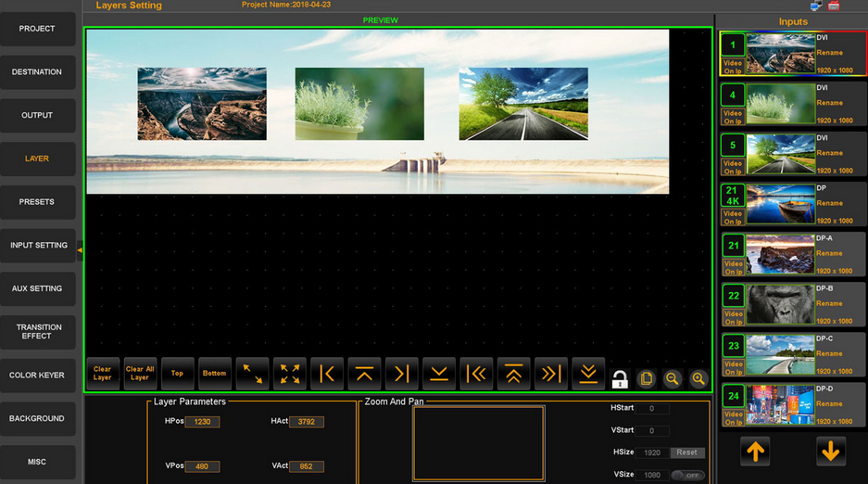Align layer to left edge icon
868x484 pixels.
click(327, 374)
